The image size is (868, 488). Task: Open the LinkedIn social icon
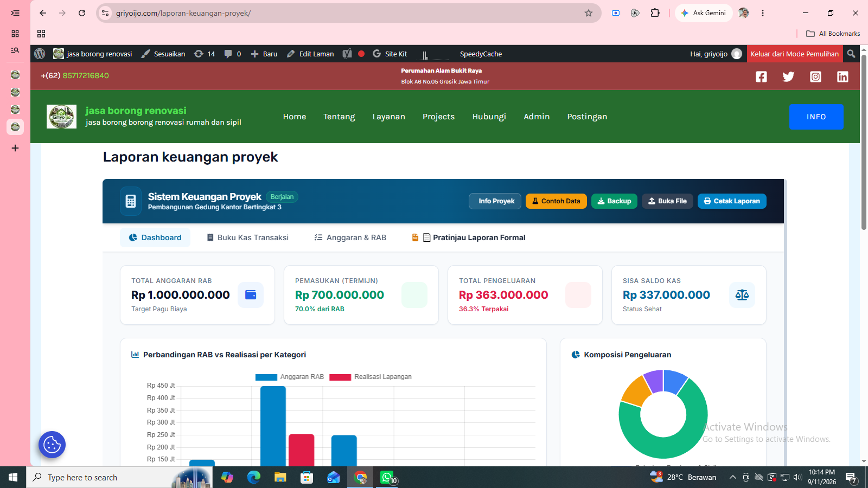843,76
